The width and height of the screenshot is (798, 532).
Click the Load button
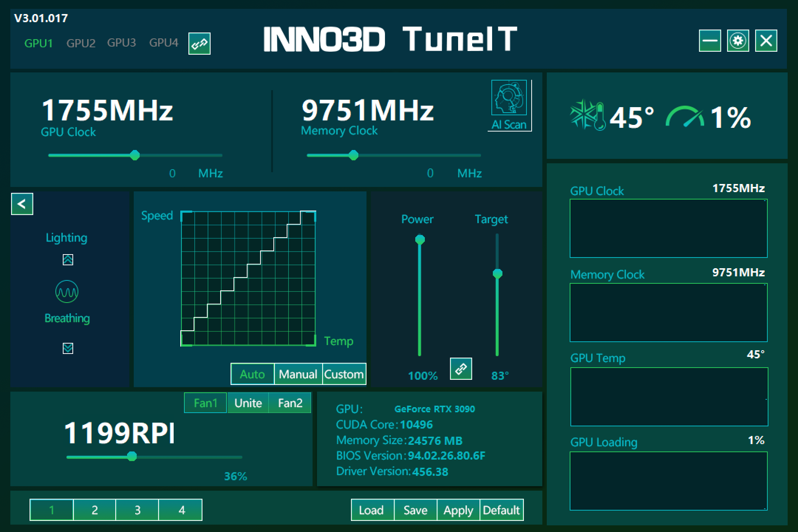click(x=372, y=510)
